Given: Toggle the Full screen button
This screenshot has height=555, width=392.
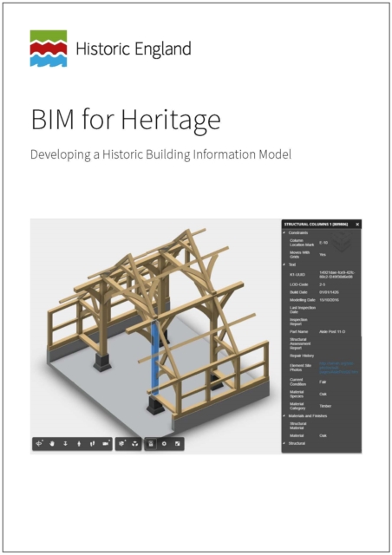Looking at the screenshot, I should click(178, 443).
